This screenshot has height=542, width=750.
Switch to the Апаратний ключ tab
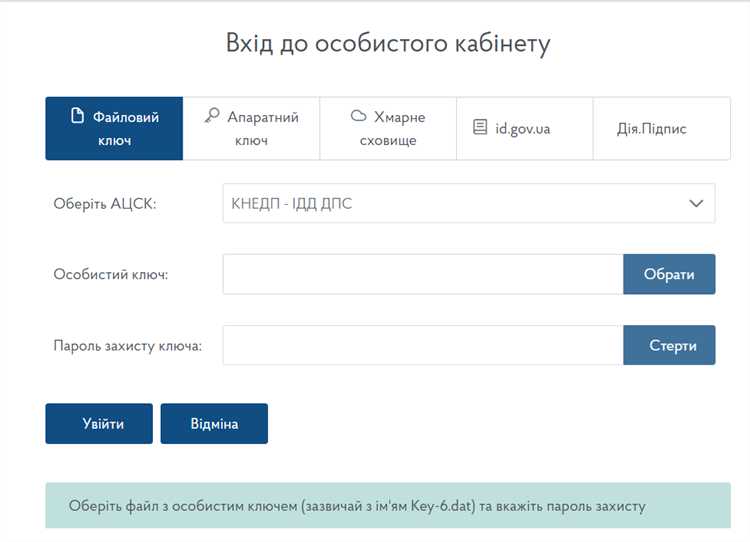(251, 128)
